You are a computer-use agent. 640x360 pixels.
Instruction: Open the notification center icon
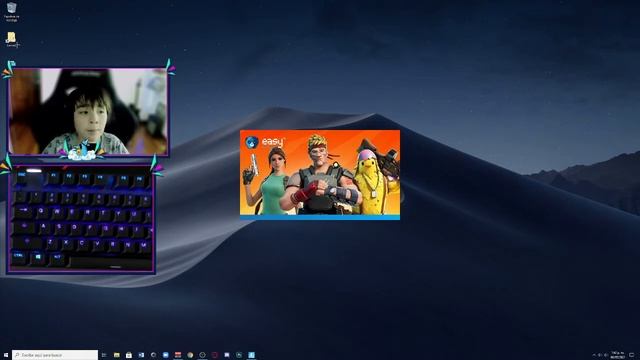click(631, 355)
